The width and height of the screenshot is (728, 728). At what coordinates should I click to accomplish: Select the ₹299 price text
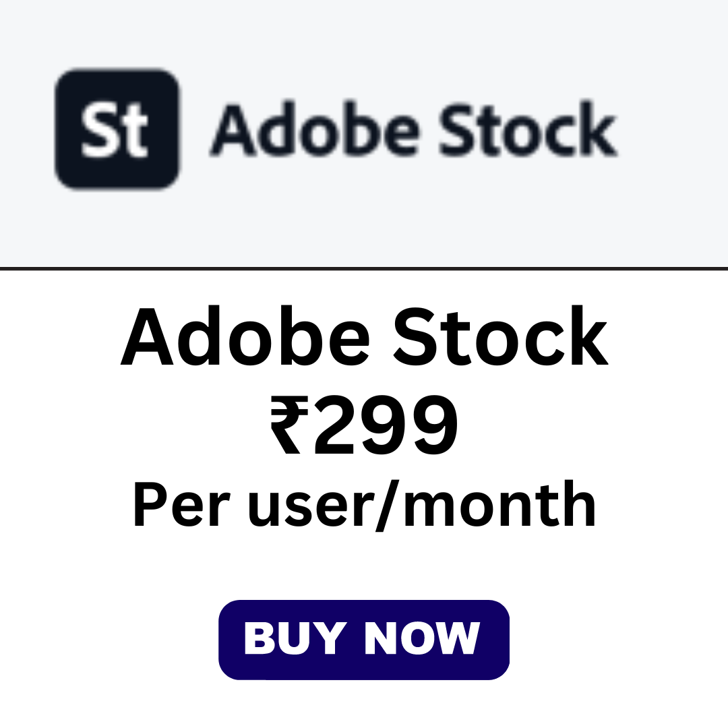[364, 425]
